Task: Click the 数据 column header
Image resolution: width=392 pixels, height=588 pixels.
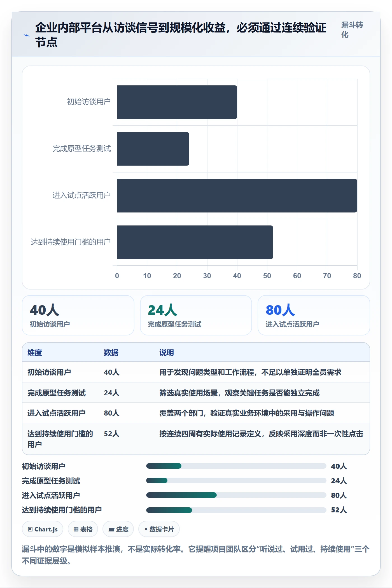Action: pyautogui.click(x=111, y=353)
